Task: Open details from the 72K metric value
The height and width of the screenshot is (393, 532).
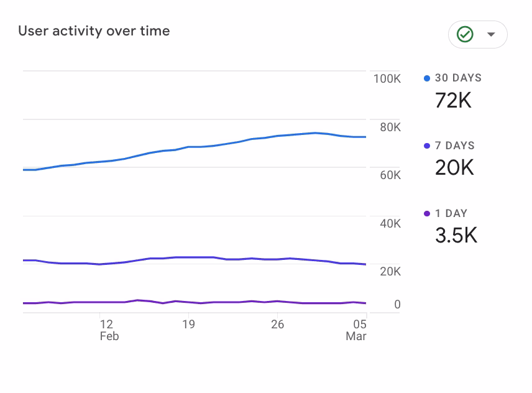Action: click(x=454, y=101)
